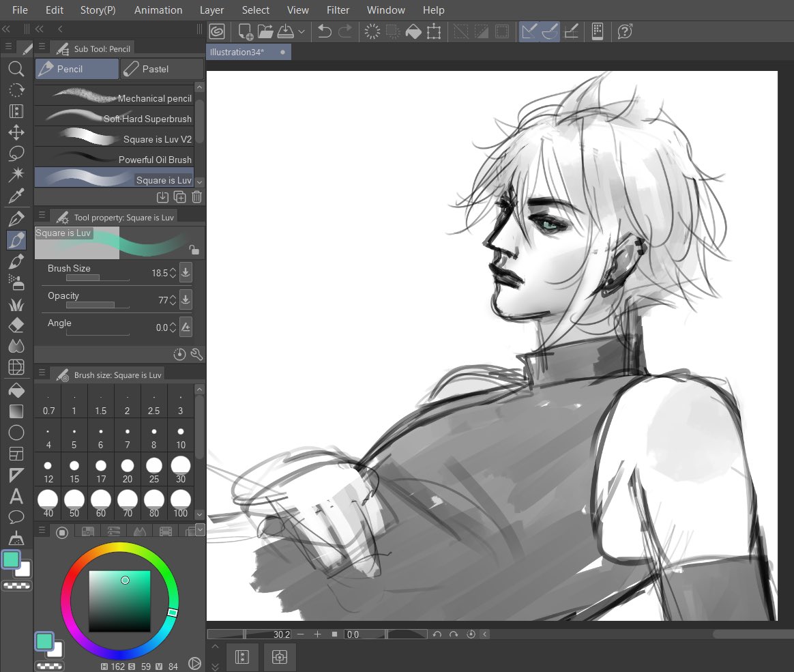Open file using the folder icon
The height and width of the screenshot is (672, 794).
[x=265, y=31]
